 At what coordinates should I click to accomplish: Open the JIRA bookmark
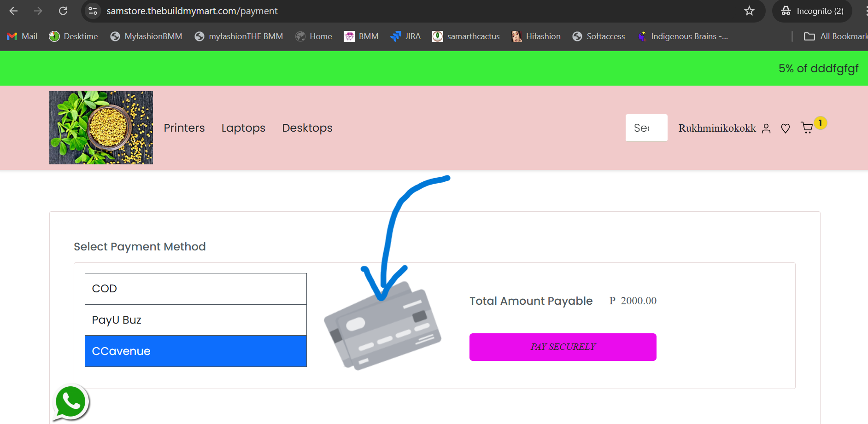405,36
